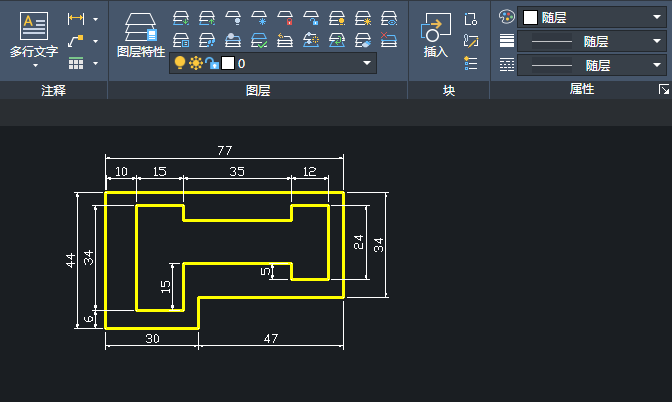Click the dimension text 35

(237, 171)
